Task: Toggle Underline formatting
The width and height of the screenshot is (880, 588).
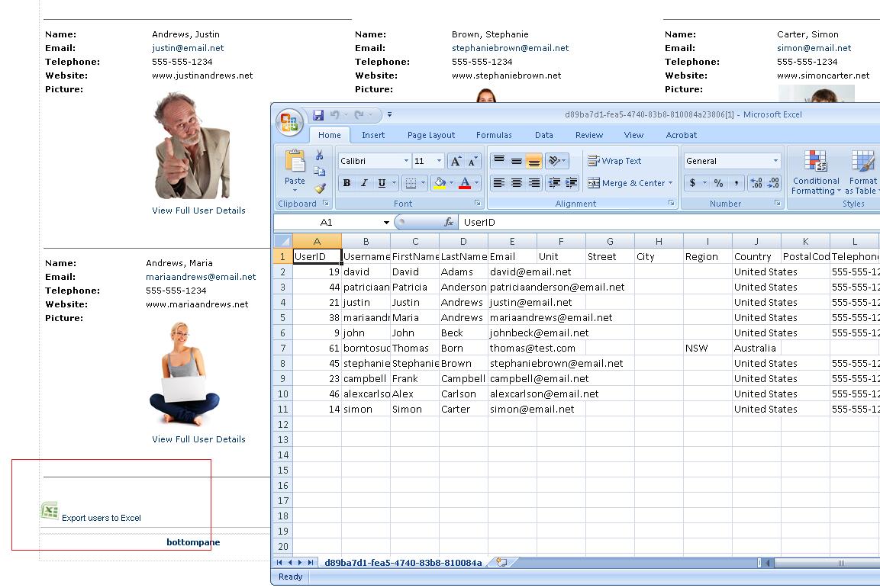Action: click(x=382, y=183)
